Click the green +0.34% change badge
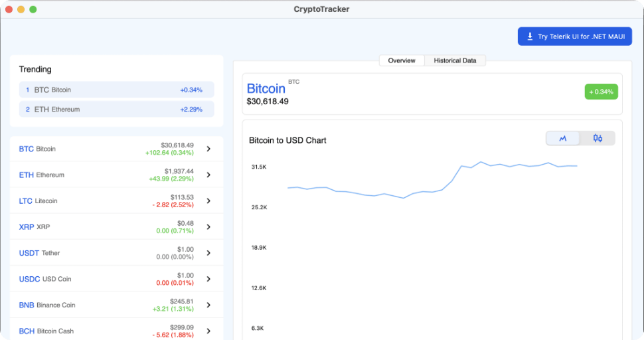 click(601, 92)
